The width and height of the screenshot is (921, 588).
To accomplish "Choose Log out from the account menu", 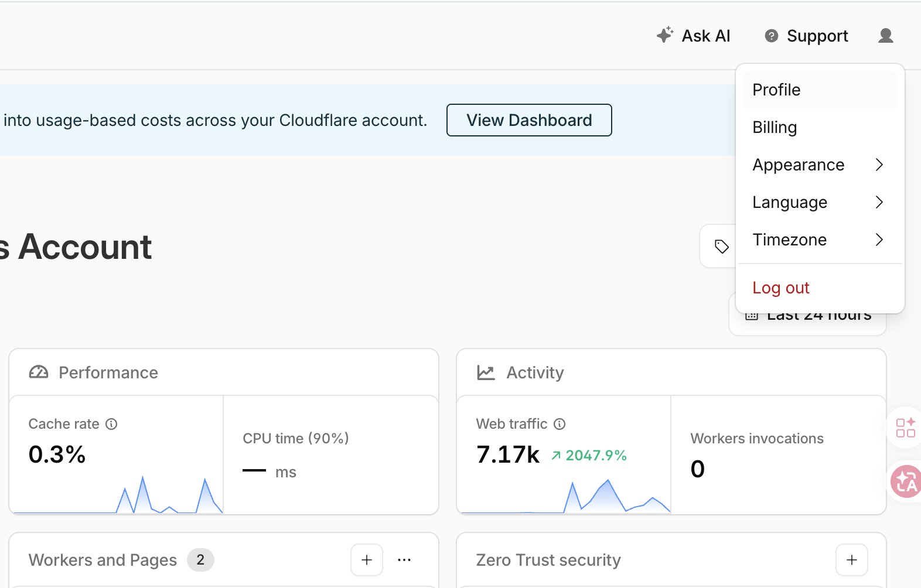I will [820, 288].
